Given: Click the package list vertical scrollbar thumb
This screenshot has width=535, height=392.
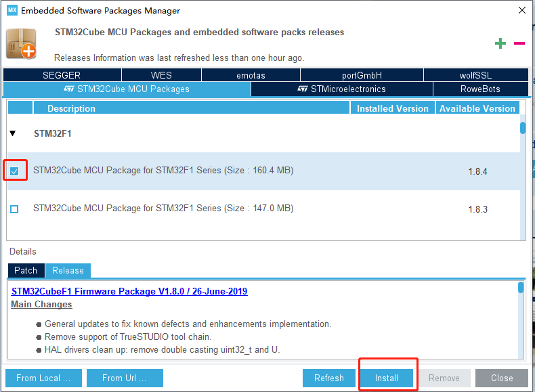Looking at the screenshot, I should [x=523, y=128].
